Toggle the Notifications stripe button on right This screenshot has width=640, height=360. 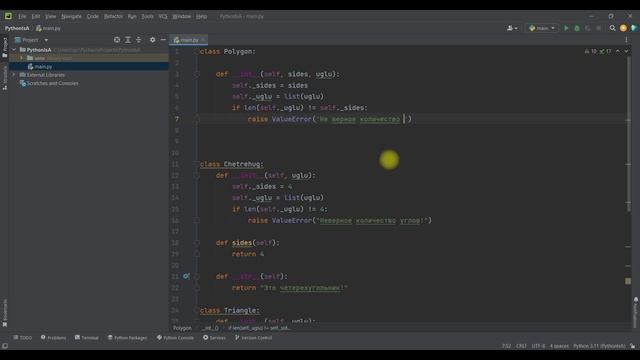pyautogui.click(x=636, y=313)
